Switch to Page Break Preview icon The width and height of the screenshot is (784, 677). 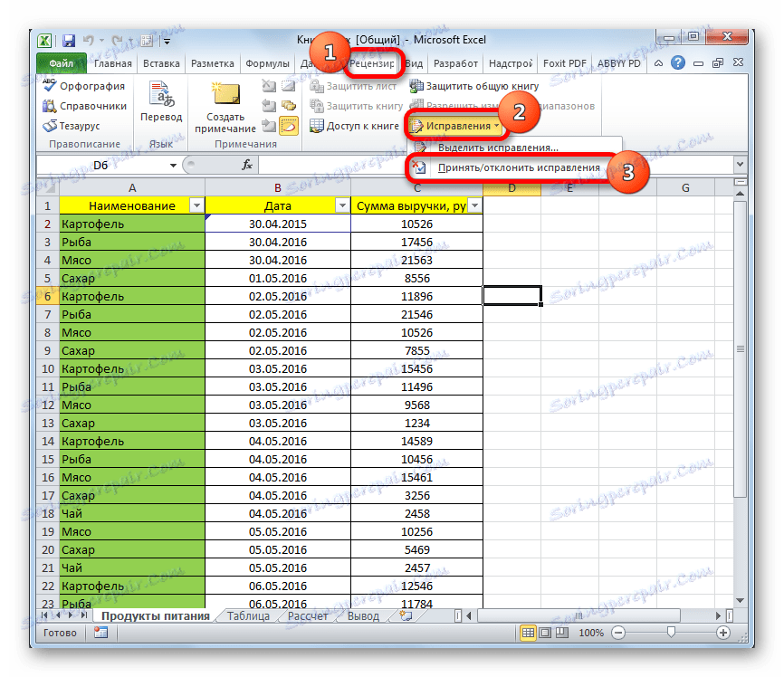pos(562,633)
